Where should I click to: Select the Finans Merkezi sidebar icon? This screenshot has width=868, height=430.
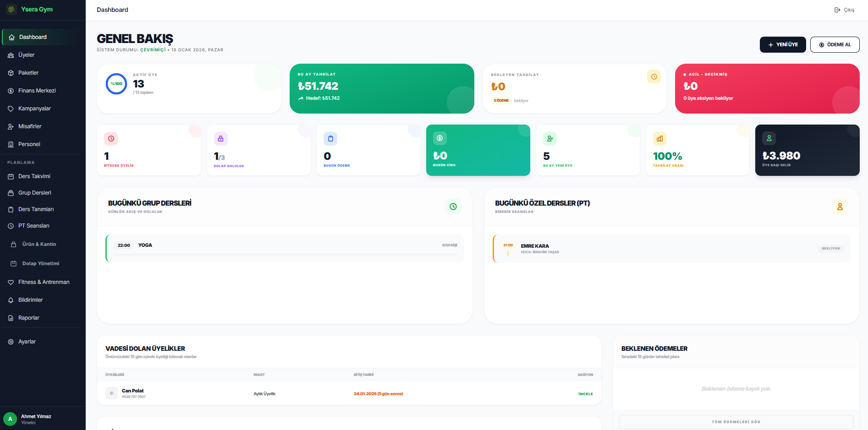point(11,90)
